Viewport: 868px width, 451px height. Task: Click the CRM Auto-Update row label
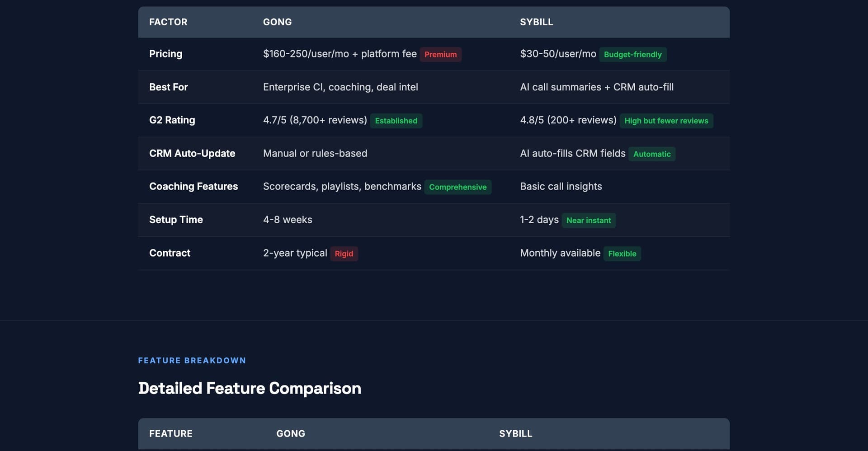click(x=192, y=153)
